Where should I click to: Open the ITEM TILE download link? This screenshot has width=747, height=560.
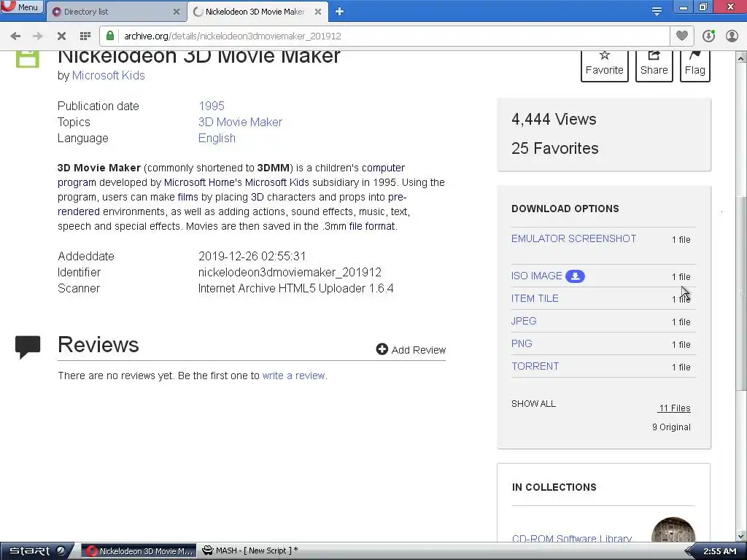coord(535,298)
